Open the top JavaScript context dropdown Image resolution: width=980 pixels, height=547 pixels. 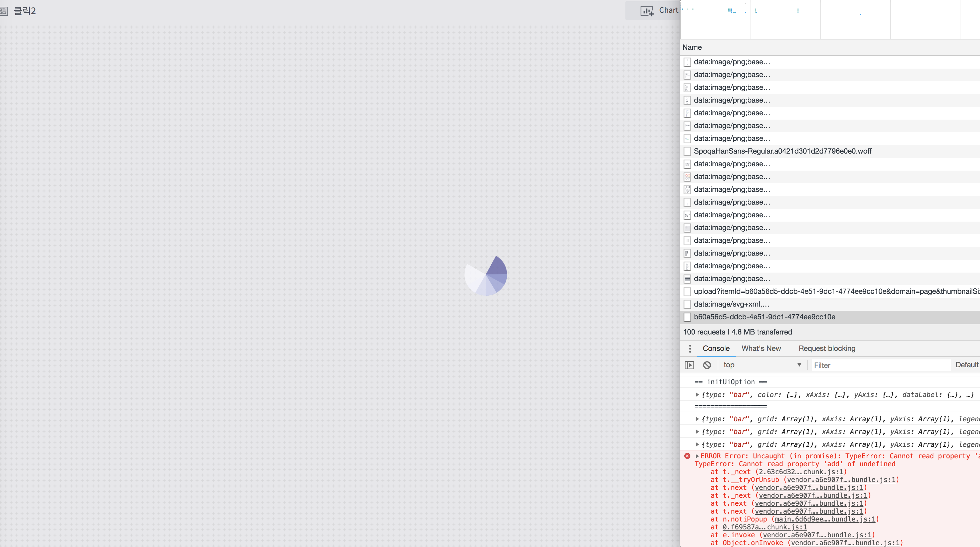point(762,365)
